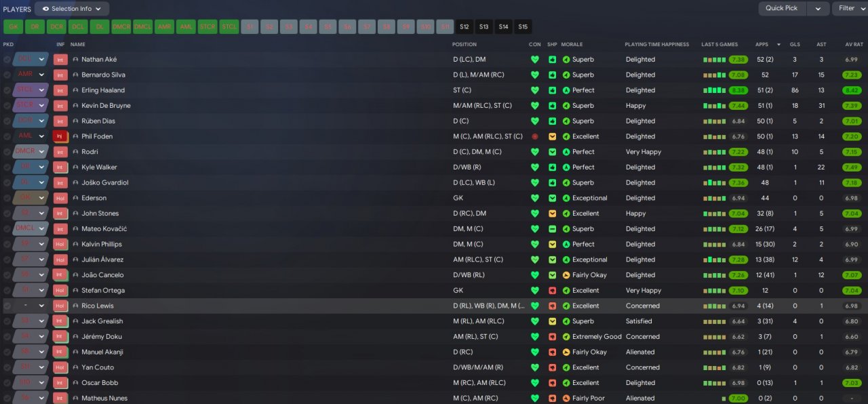Click Julián Álvarez's last 5 games bars
This screenshot has height=404, width=868.
click(714, 260)
